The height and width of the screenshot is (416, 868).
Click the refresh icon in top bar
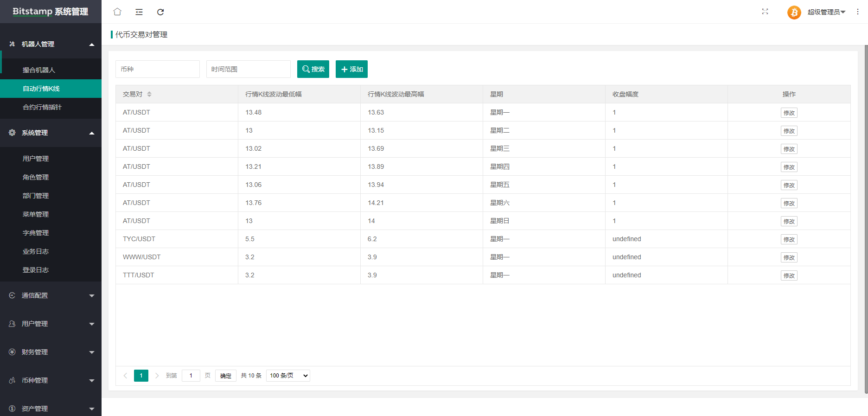tap(160, 12)
